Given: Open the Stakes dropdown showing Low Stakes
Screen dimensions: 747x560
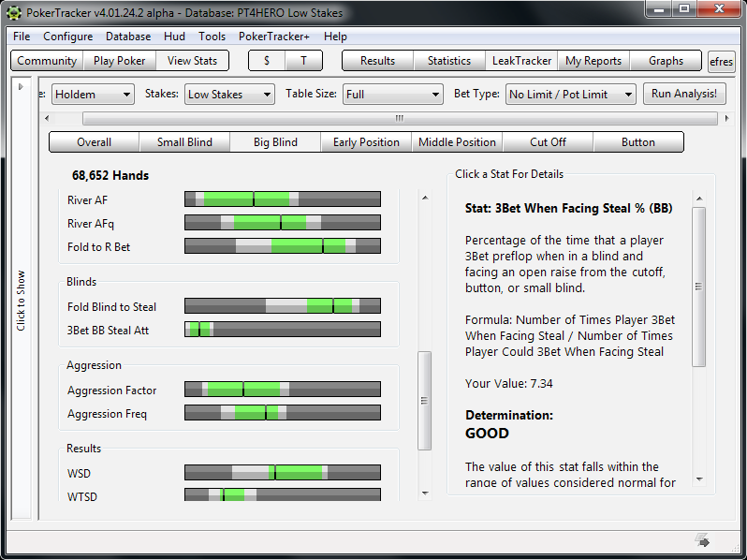Looking at the screenshot, I should click(229, 95).
